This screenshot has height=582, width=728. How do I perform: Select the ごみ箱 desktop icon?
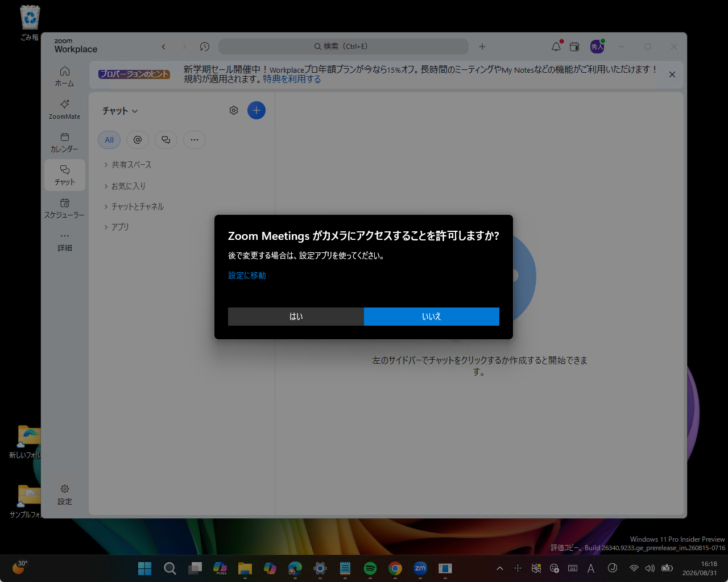pyautogui.click(x=30, y=23)
